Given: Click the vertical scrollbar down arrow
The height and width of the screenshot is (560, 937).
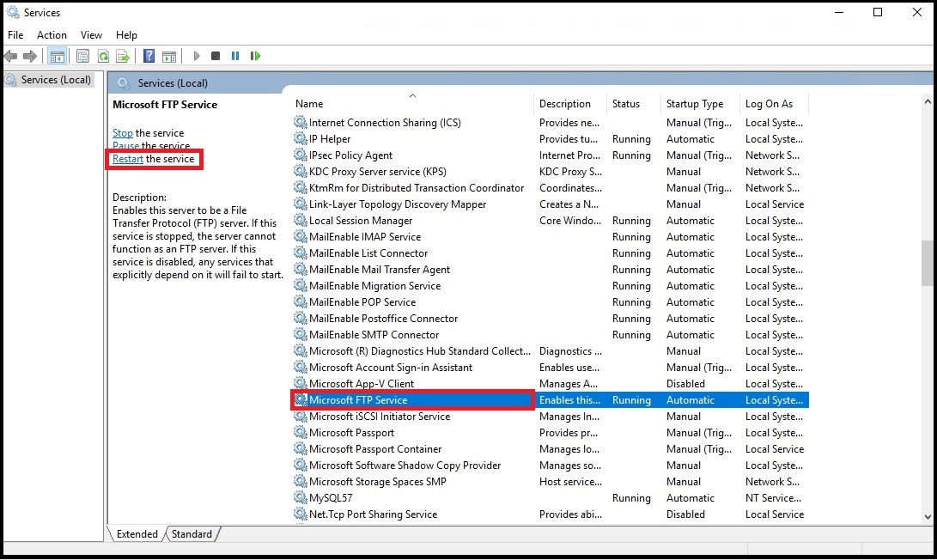Looking at the screenshot, I should coord(928,516).
